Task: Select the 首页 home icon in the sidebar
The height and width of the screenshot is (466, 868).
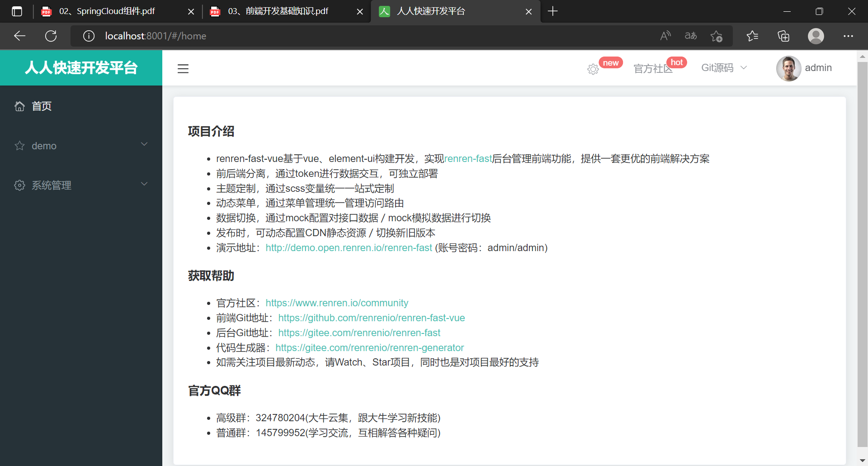Action: point(19,106)
